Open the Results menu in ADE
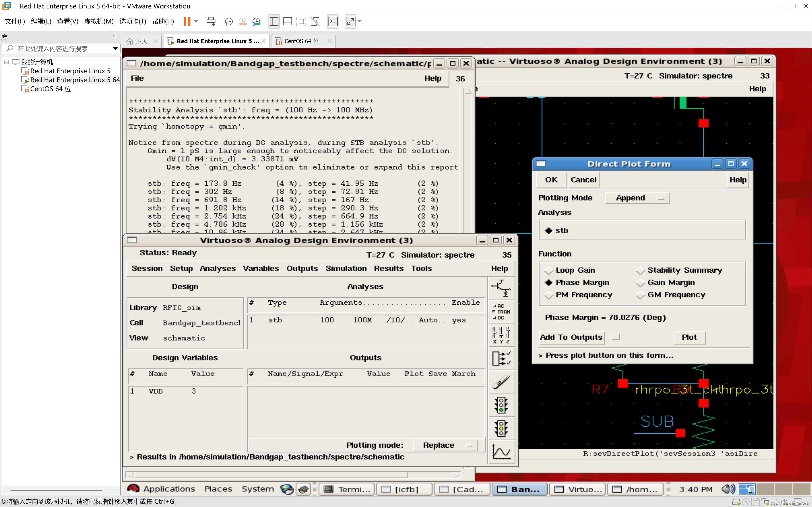812x507 pixels. 389,268
